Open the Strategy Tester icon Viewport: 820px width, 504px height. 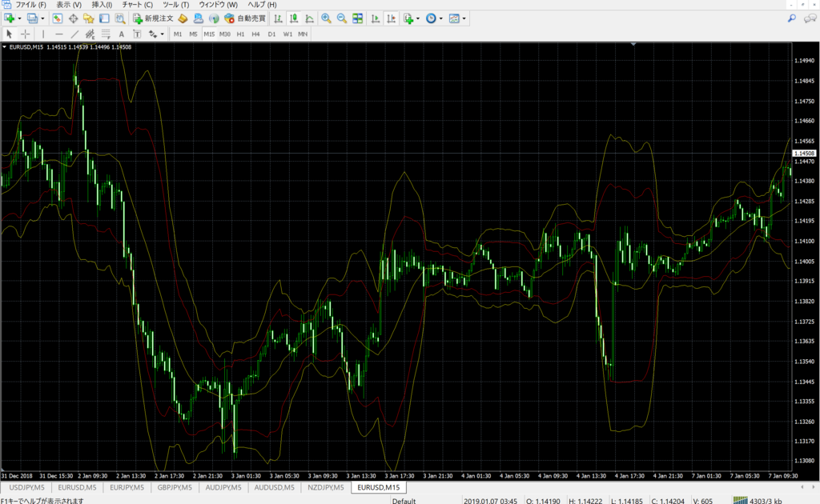tap(120, 19)
